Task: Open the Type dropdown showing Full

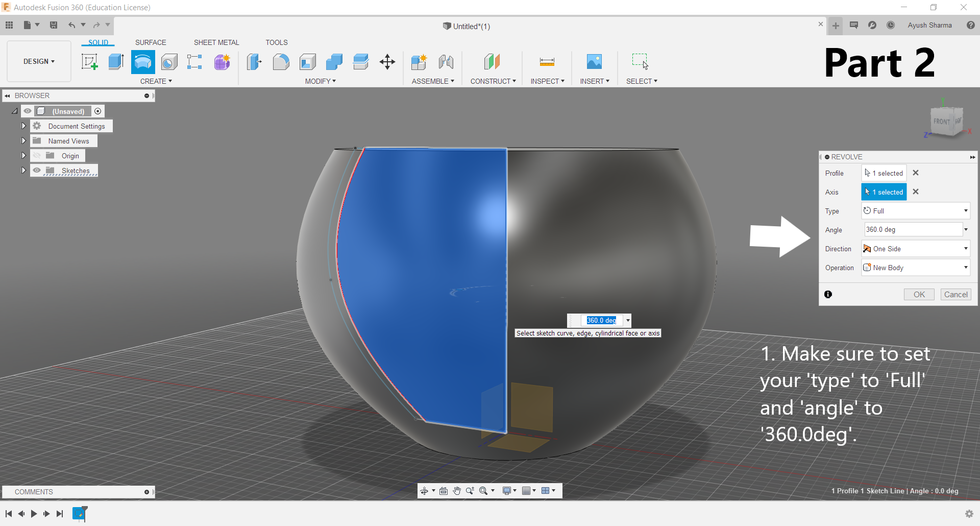Action: [x=916, y=211]
